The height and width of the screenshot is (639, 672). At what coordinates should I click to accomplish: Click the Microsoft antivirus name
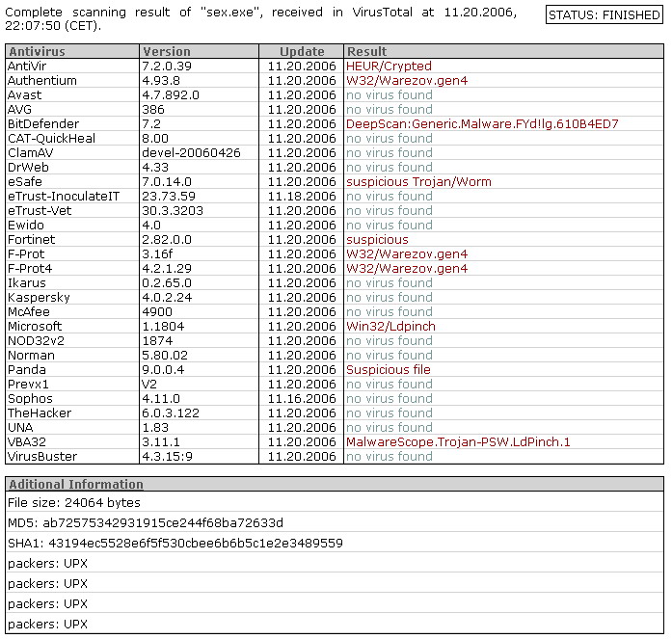click(x=35, y=327)
